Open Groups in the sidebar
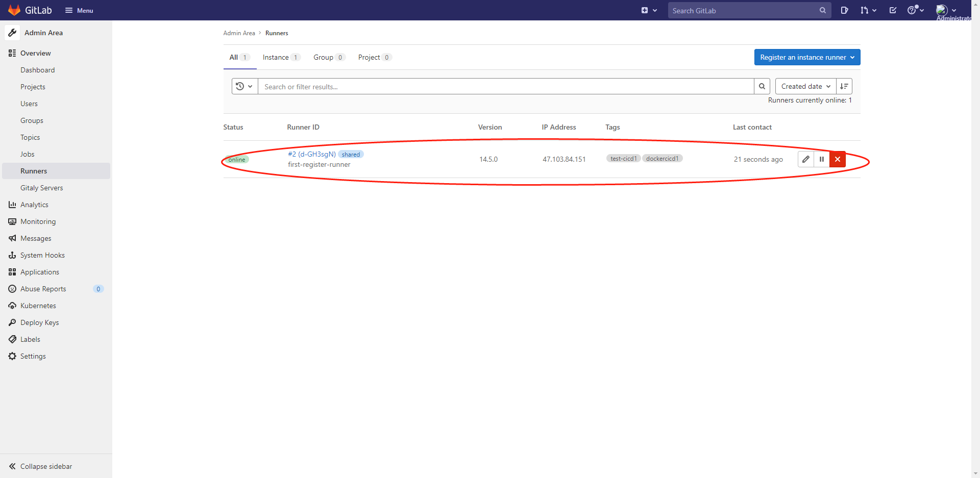 32,120
